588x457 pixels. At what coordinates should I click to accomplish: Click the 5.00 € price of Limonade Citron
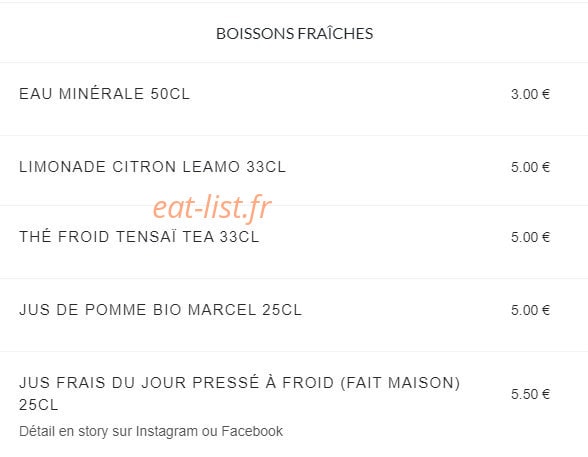coord(530,167)
